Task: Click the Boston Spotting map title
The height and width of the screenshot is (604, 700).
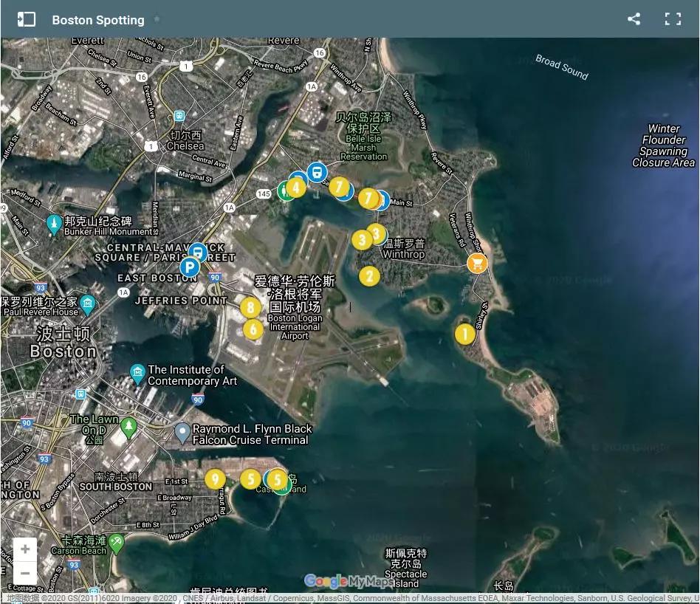Action: [x=98, y=20]
